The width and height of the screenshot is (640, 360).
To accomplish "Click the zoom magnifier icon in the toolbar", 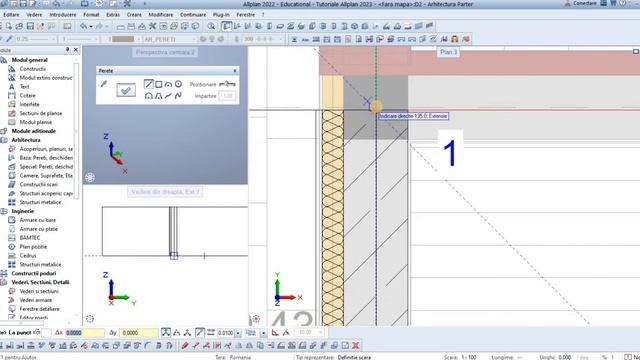I will pyautogui.click(x=211, y=27).
